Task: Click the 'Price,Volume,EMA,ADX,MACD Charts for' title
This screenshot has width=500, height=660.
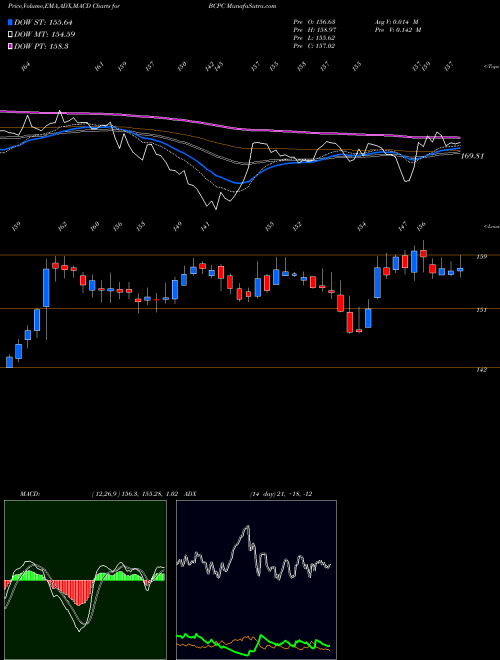Action: point(64,6)
